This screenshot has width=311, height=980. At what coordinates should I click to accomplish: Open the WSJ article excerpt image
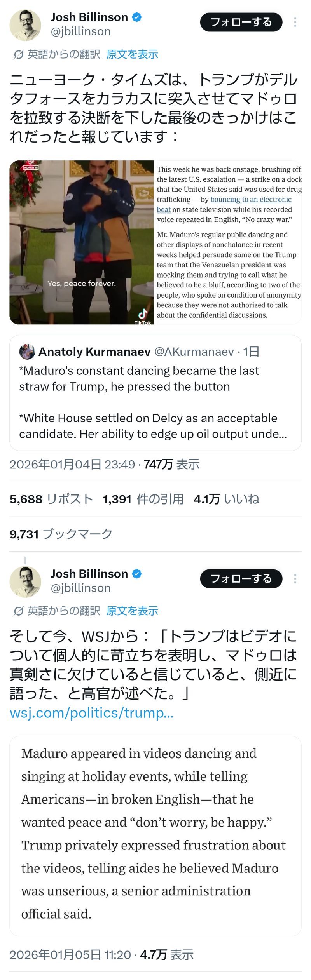(155, 836)
